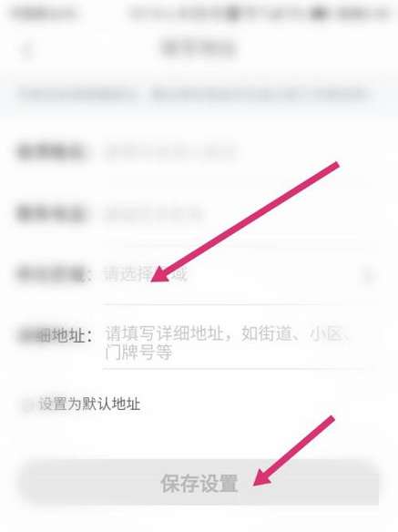
Task: Focus the blurred phone number input
Action: [153, 214]
